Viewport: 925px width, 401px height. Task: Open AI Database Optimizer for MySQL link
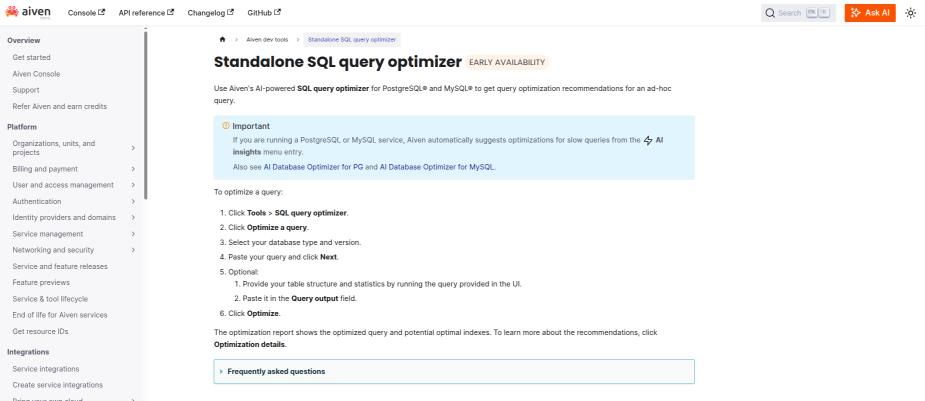[x=437, y=167]
